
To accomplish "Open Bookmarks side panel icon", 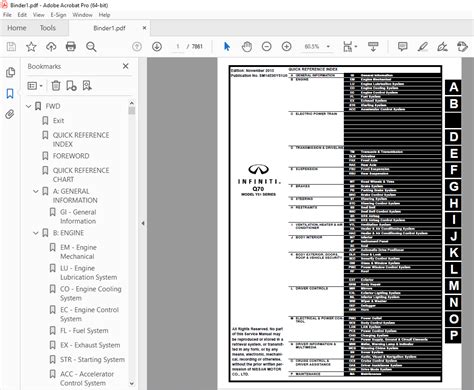I will [10, 93].
